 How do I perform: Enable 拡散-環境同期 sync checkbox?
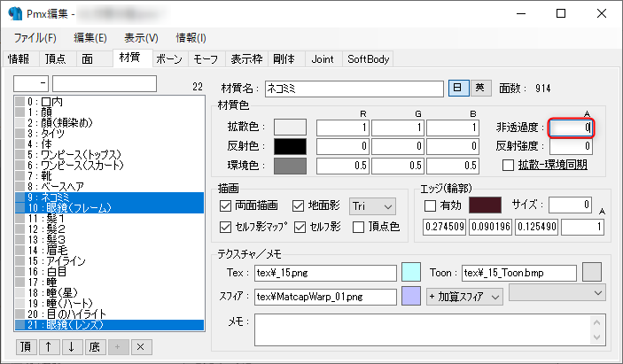(x=508, y=165)
